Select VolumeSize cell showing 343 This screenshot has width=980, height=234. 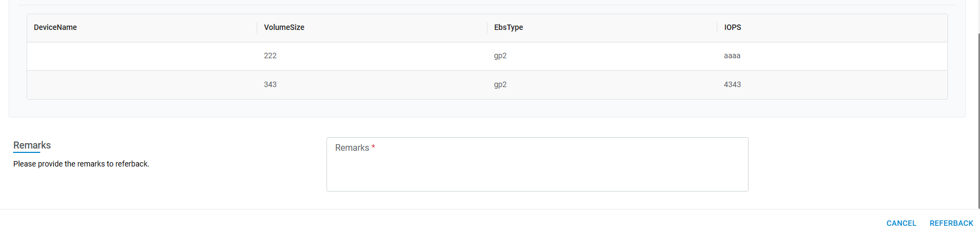click(271, 84)
